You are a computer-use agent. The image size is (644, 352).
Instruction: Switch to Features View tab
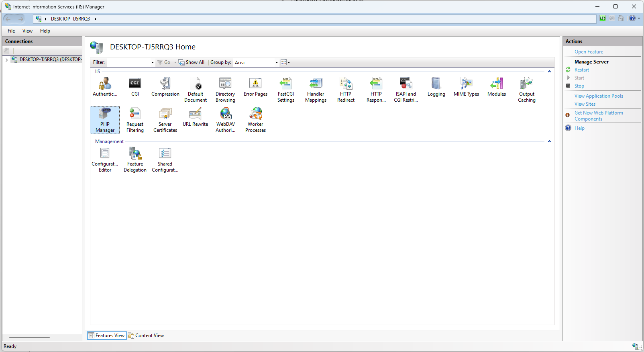106,336
